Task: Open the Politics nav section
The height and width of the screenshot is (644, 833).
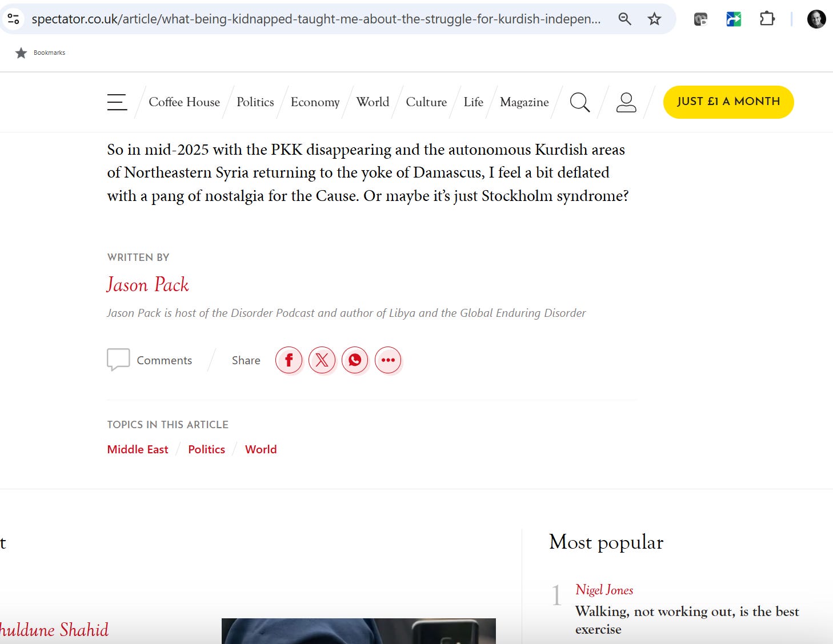Action: (255, 102)
